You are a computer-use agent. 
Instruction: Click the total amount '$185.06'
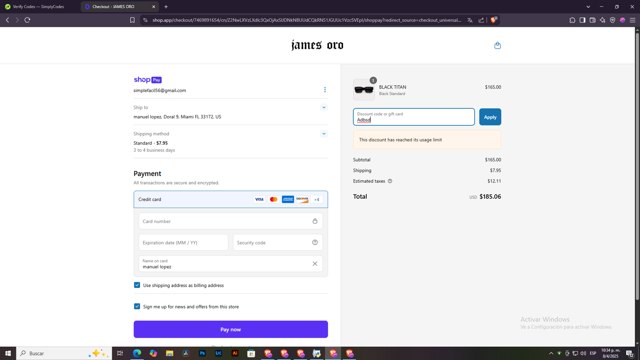(490, 196)
